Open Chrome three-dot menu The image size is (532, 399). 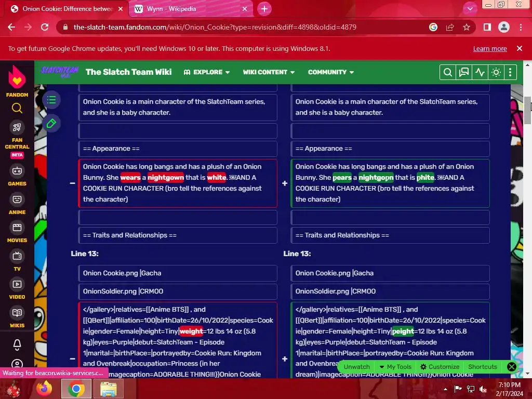click(521, 27)
